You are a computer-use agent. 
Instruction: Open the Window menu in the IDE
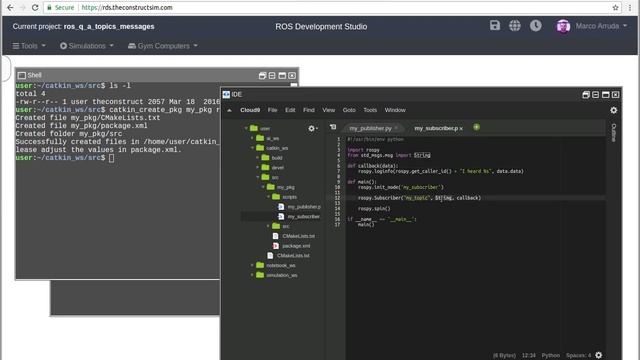(395, 110)
